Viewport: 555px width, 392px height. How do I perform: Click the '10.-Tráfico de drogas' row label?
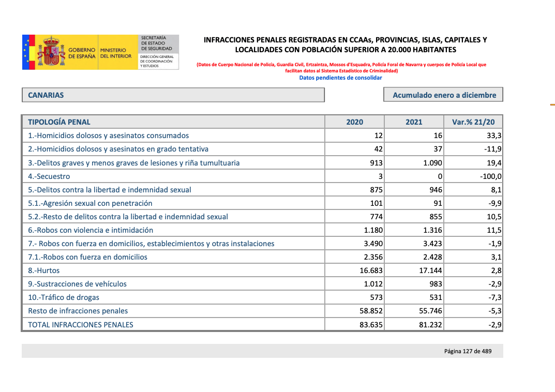click(x=64, y=297)
